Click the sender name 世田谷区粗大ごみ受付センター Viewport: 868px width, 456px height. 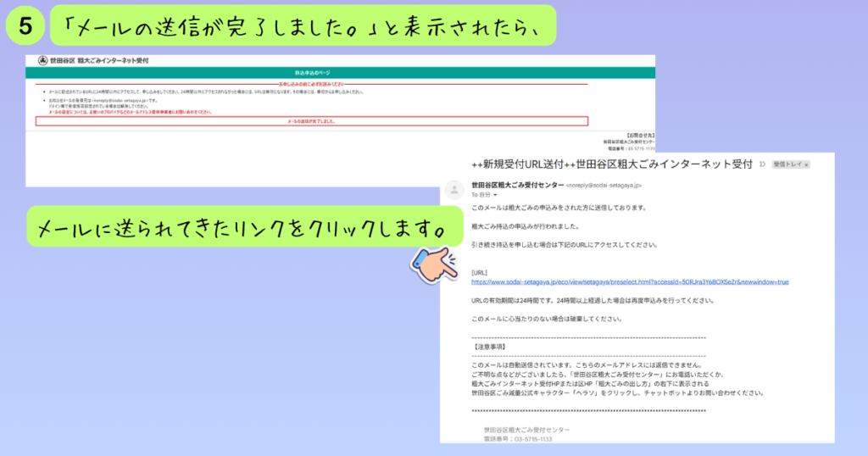[x=518, y=185]
